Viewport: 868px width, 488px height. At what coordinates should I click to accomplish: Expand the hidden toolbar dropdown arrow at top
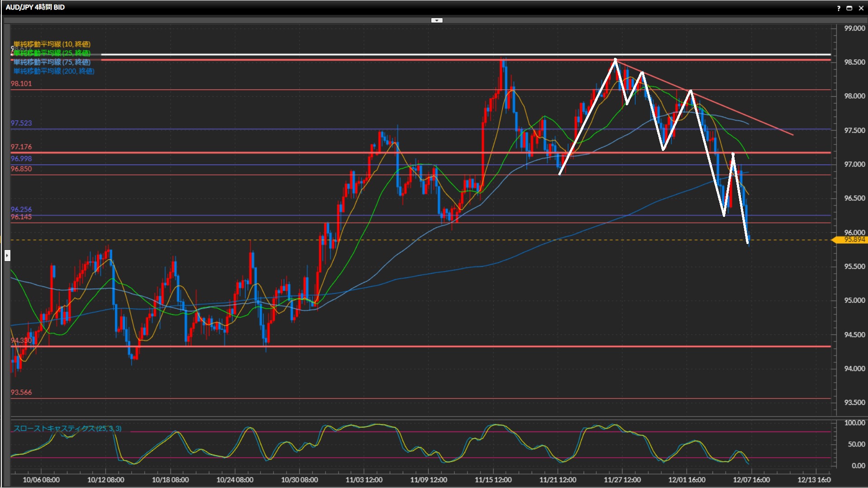tap(437, 20)
